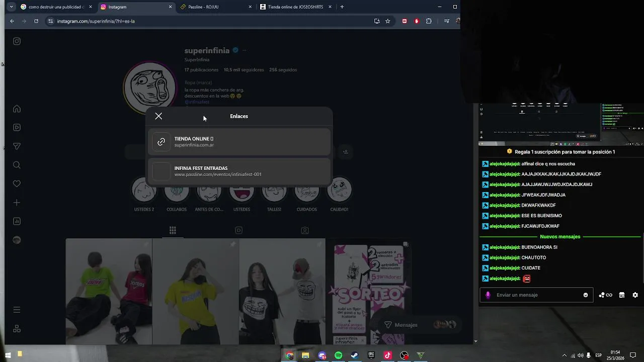Go back in the browser
The height and width of the screenshot is (362, 644).
pos(12,21)
